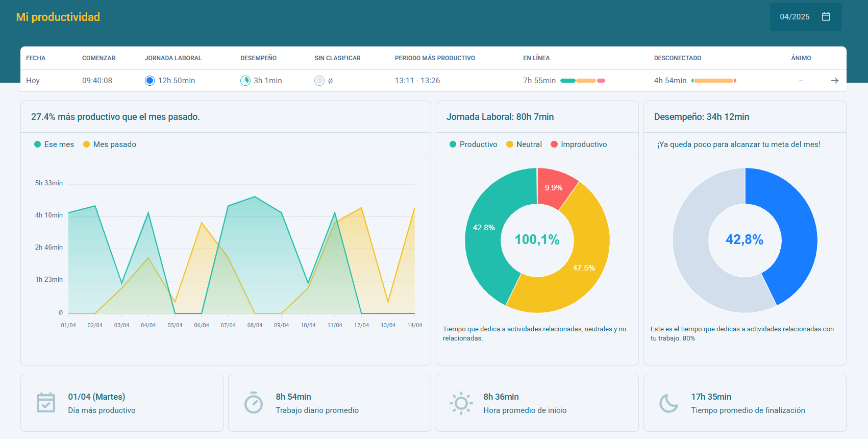Click the Desempeño pie clock icon
Image resolution: width=868 pixels, height=439 pixels.
coord(245,81)
